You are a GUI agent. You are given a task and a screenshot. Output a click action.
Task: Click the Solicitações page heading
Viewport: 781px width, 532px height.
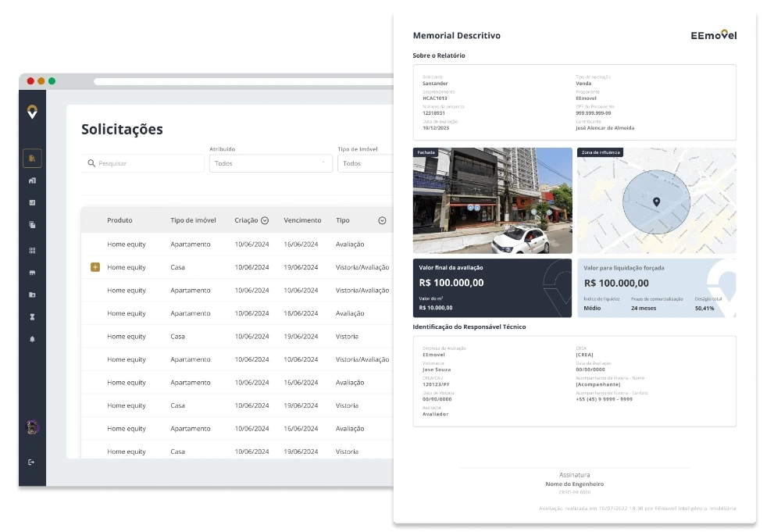point(122,129)
